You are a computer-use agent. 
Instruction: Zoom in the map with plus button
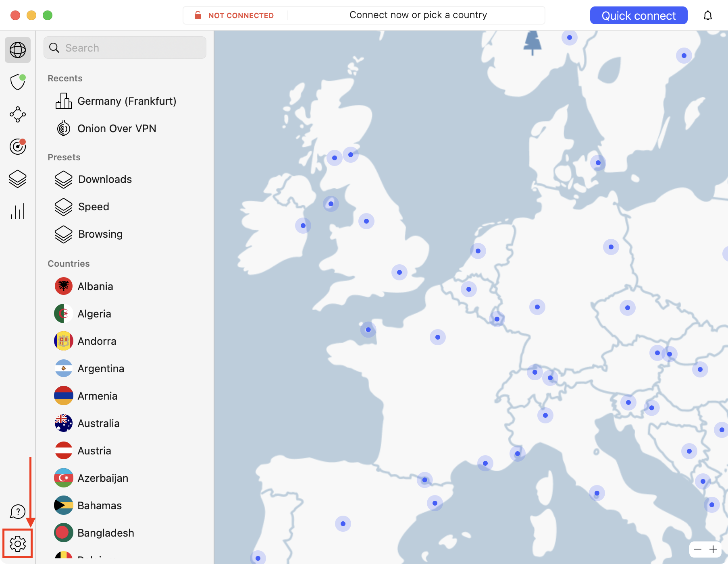click(x=713, y=549)
